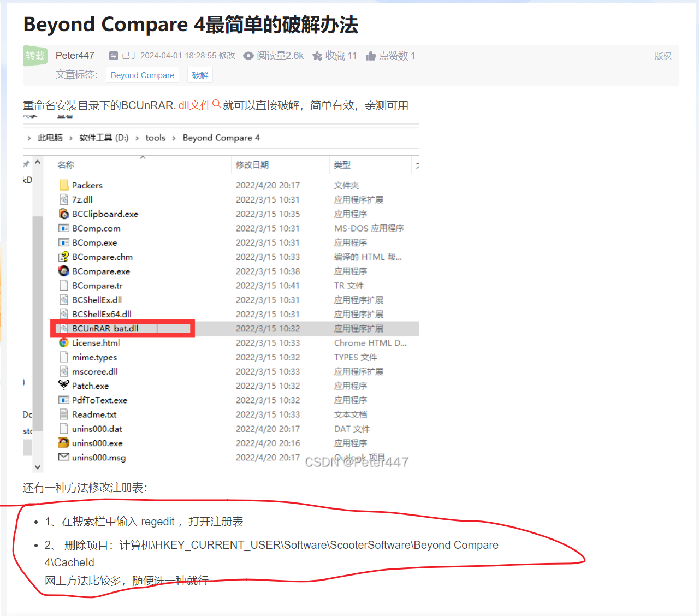Toggle the thumbs-up like icon
Screen dimensions: 699x616
tap(371, 55)
